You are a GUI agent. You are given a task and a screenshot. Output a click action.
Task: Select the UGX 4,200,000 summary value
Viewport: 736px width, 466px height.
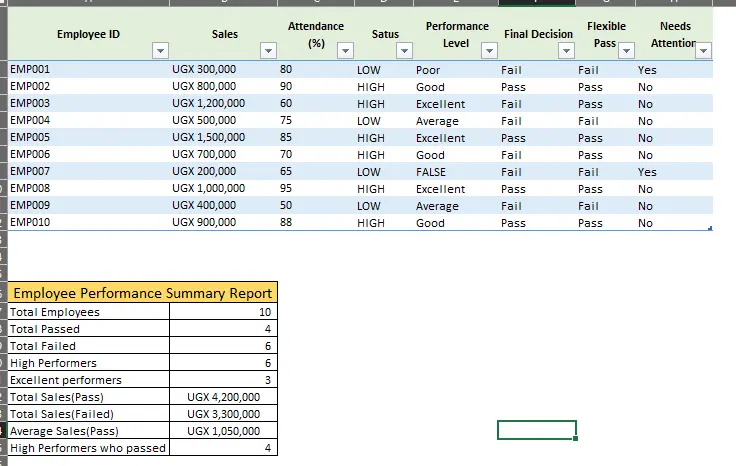coord(223,397)
